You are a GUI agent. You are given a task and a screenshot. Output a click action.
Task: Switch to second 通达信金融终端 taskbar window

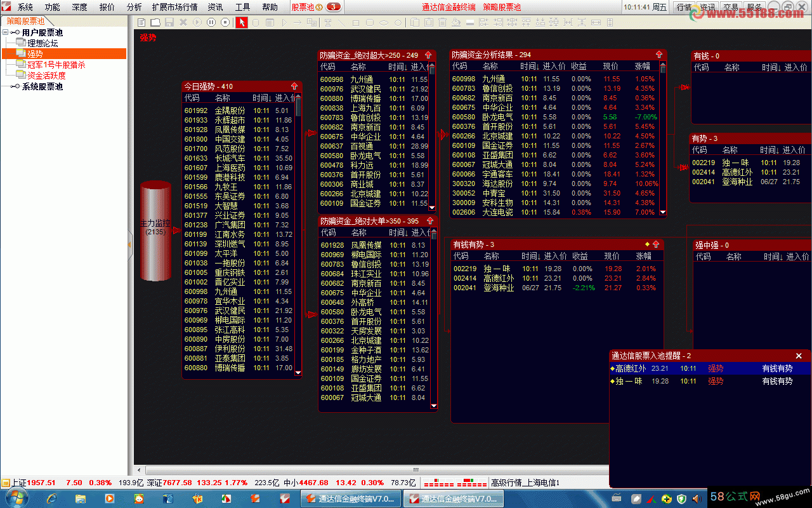453,498
